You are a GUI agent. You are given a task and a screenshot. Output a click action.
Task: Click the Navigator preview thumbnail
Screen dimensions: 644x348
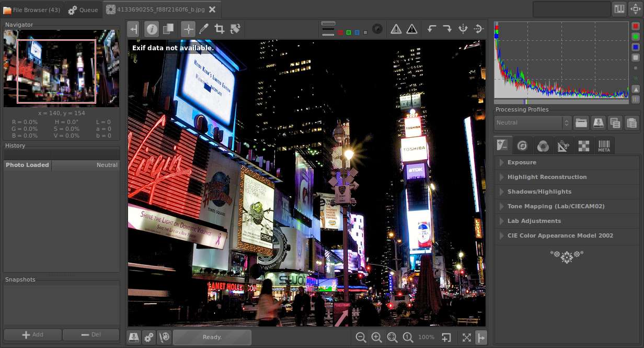pyautogui.click(x=61, y=68)
